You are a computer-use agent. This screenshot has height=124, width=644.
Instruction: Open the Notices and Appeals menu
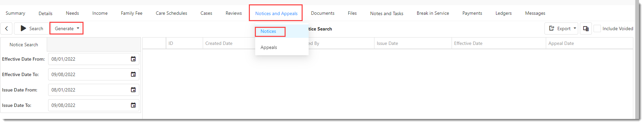tap(276, 13)
